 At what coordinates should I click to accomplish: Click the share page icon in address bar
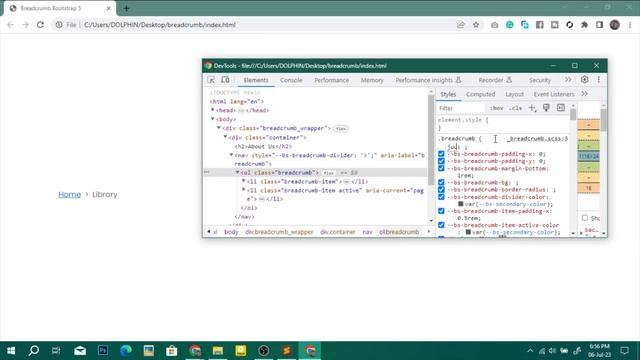pos(461,25)
